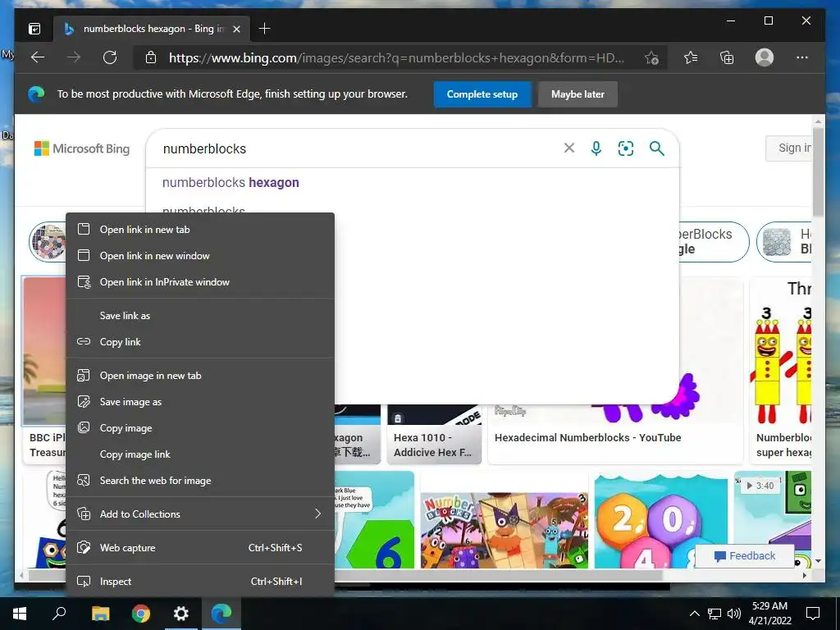Choose Open link in InPrivate window

point(200,282)
